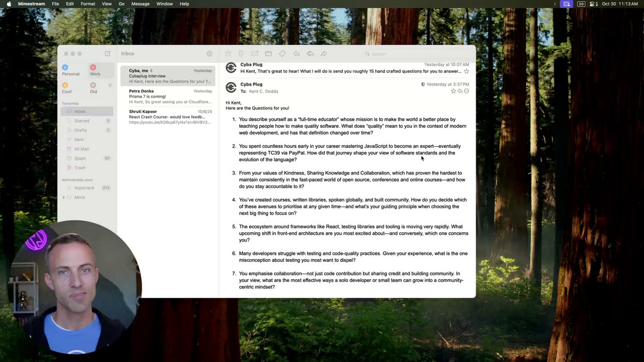Open the Sent mailbox
This screenshot has height=362, width=644.
click(87, 139)
